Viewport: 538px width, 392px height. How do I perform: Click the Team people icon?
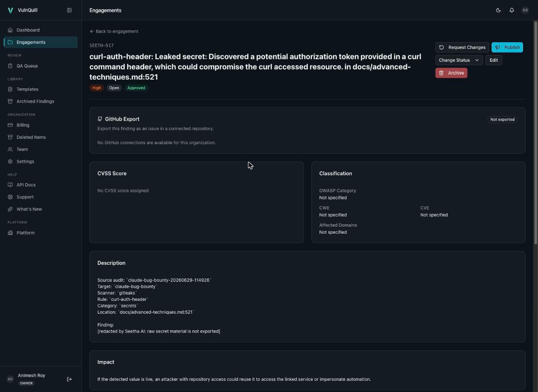10,149
